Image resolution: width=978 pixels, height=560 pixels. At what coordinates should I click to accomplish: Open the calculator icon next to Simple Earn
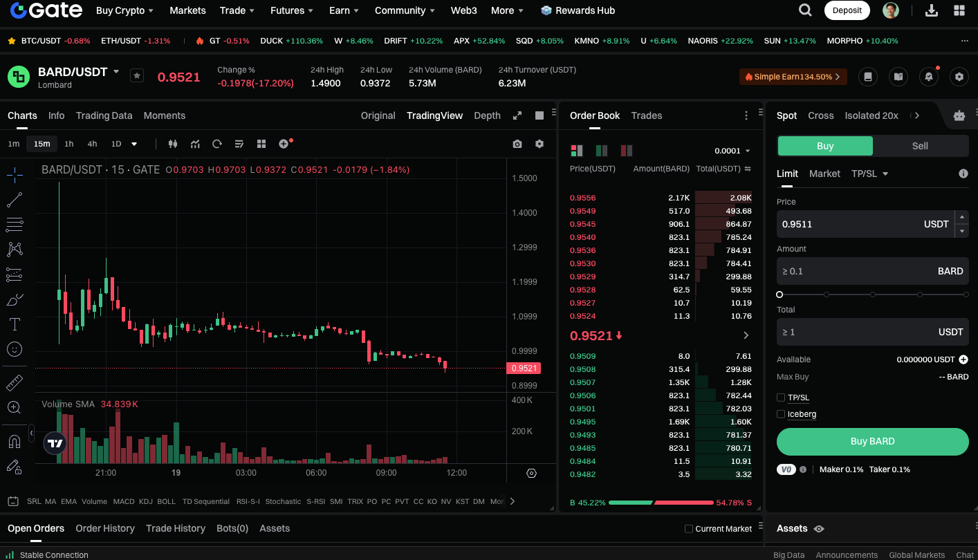pyautogui.click(x=868, y=77)
